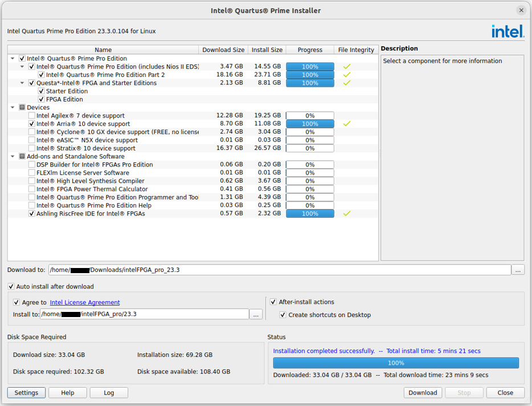Uncheck Auto install after download
The image size is (532, 406).
[x=11, y=287]
